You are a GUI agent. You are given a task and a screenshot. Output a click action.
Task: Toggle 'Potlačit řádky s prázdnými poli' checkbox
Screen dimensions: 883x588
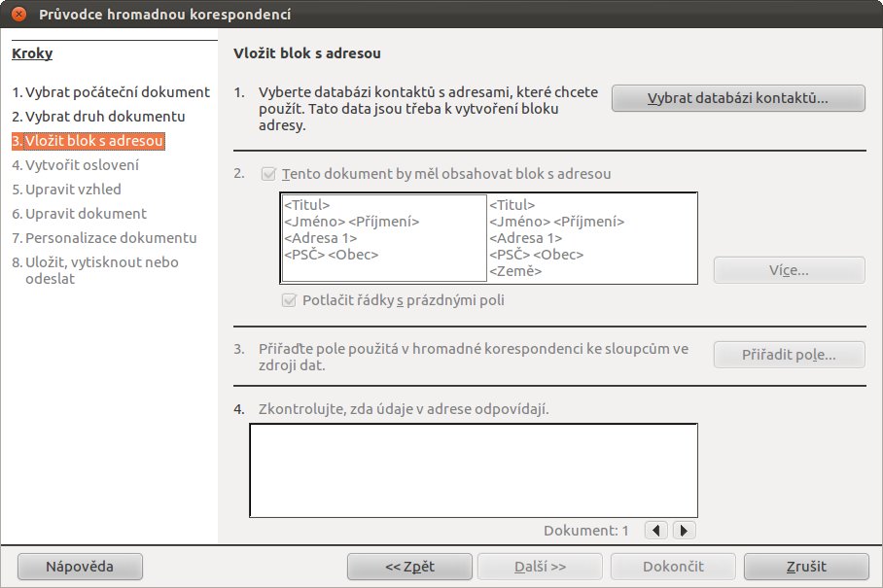tap(289, 300)
